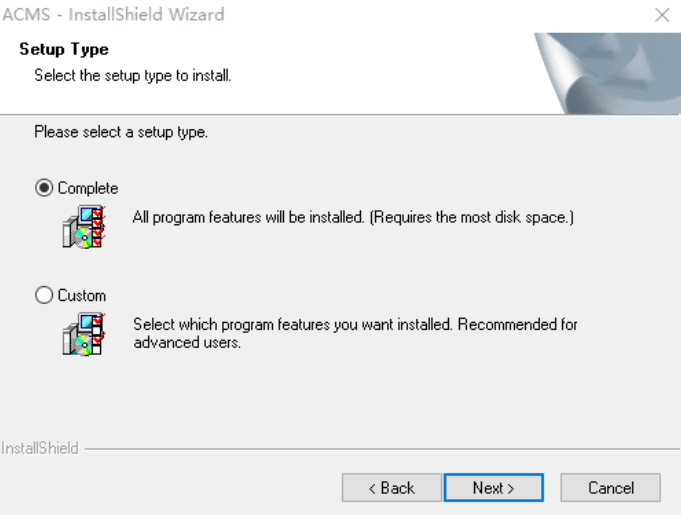Image resolution: width=681 pixels, height=515 pixels.
Task: Click the "Complete" option label text
Action: 88,188
